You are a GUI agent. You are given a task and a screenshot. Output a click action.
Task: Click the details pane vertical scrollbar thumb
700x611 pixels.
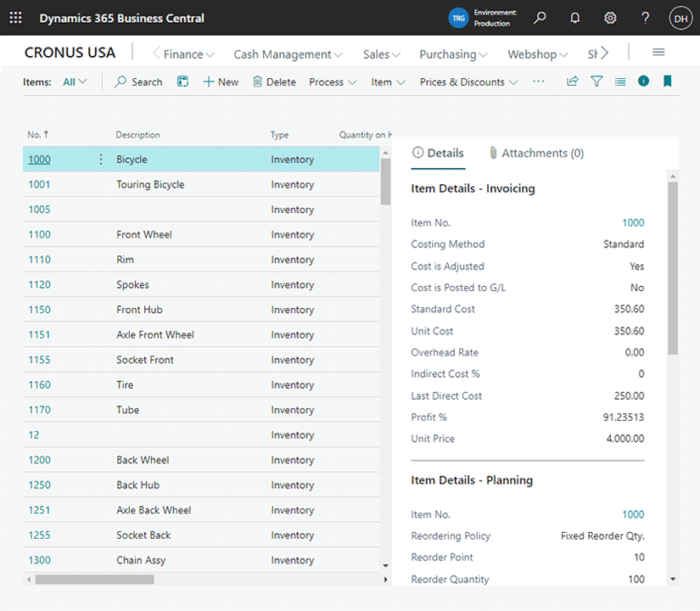tap(673, 268)
